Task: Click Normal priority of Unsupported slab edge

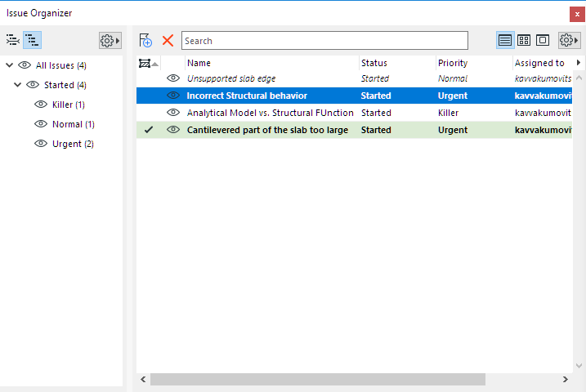Action: tap(453, 78)
